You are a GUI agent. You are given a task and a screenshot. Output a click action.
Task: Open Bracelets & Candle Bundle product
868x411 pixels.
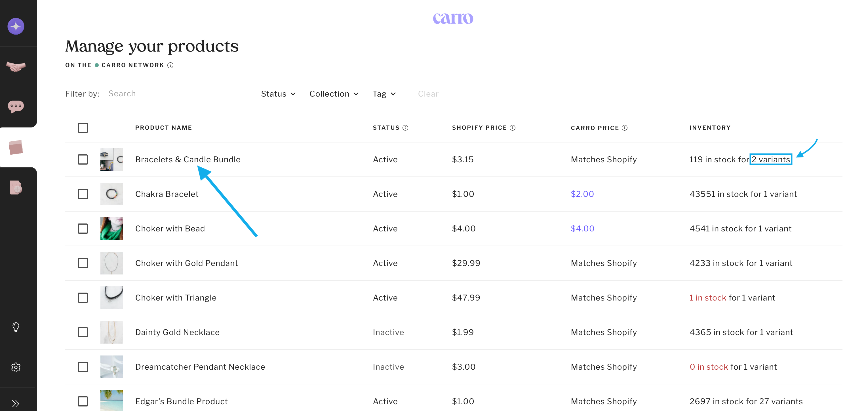point(188,159)
